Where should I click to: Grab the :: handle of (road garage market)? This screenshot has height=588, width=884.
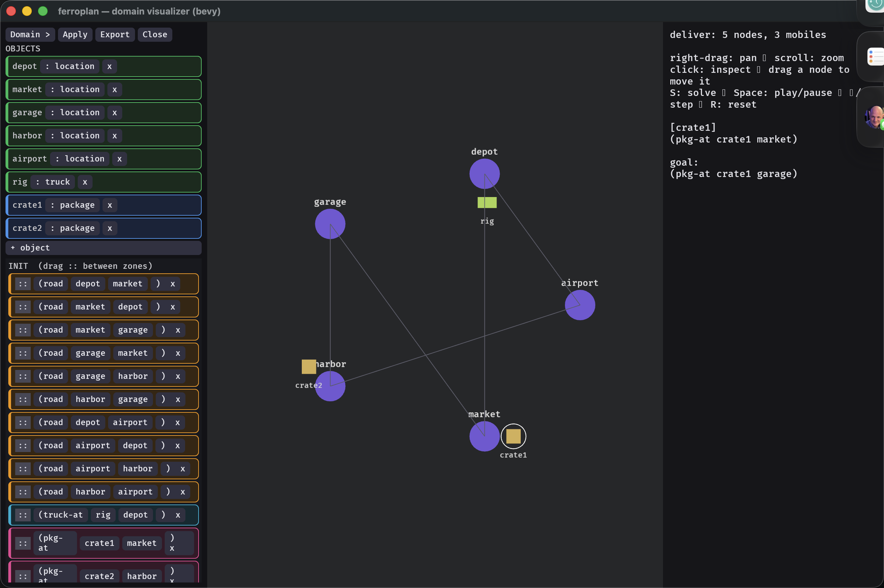pyautogui.click(x=23, y=353)
